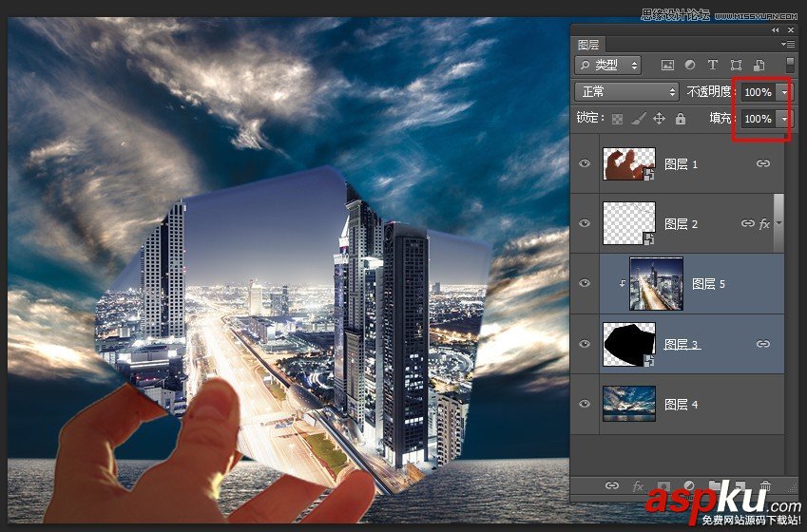The width and height of the screenshot is (807, 532).
Task: Open fill (填充) slider arrow
Action: click(x=784, y=119)
